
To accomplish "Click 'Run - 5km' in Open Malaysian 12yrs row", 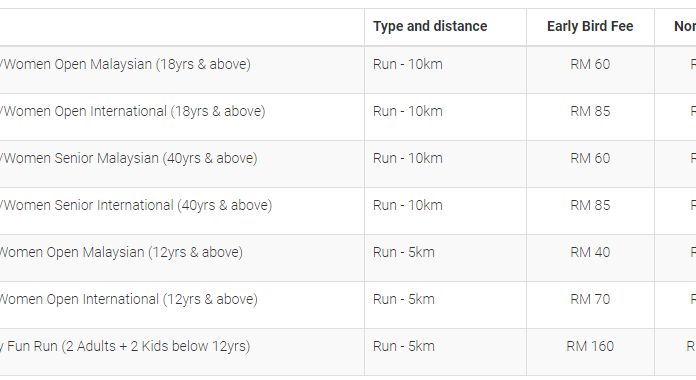I will 403,253.
